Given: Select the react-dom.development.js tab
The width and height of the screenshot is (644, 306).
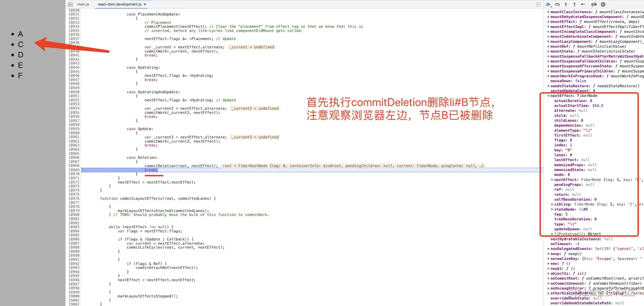Looking at the screenshot, I should click(120, 4).
